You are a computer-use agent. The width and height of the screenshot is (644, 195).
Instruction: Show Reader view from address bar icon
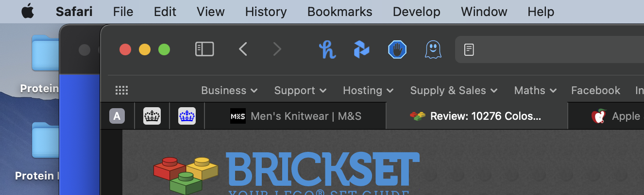tap(469, 49)
